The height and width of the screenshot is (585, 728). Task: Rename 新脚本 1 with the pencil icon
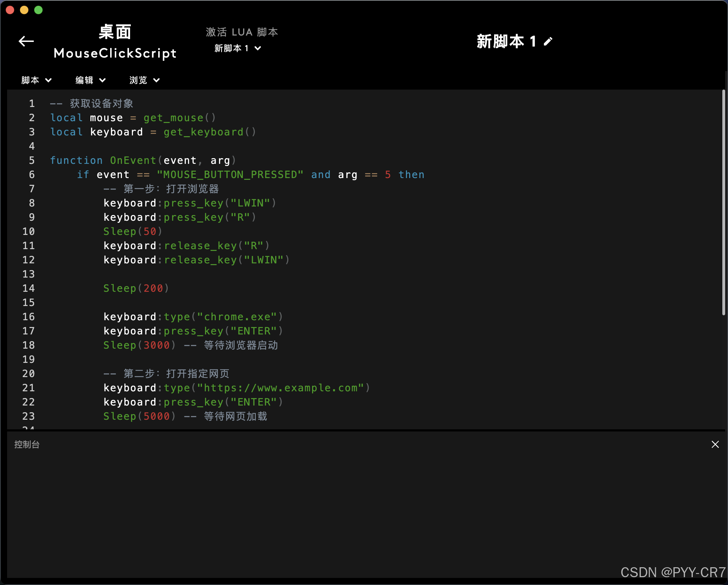pos(547,41)
